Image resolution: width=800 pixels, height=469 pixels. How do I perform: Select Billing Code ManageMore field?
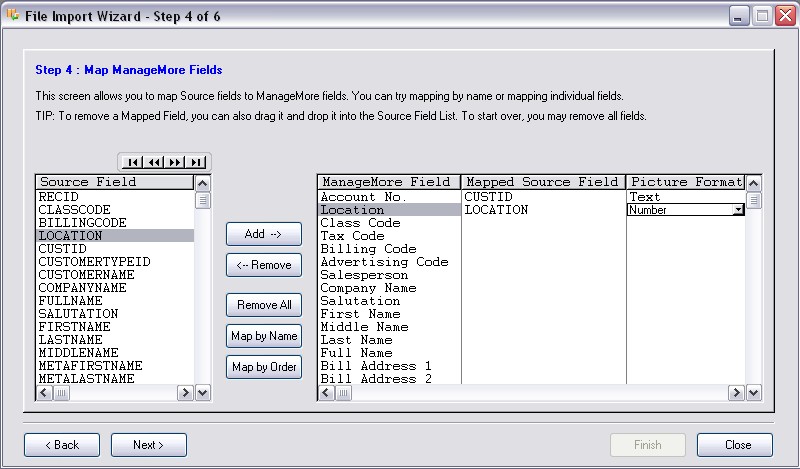[x=389, y=249]
